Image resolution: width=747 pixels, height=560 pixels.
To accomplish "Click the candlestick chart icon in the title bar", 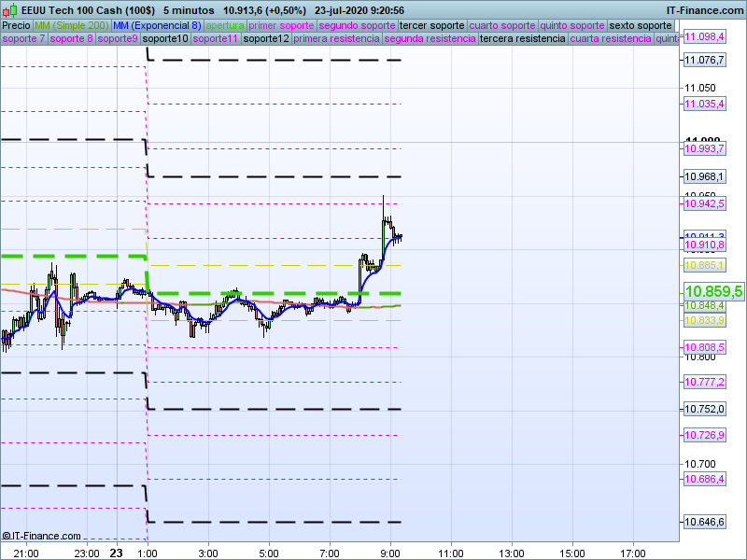I will tap(9, 10).
